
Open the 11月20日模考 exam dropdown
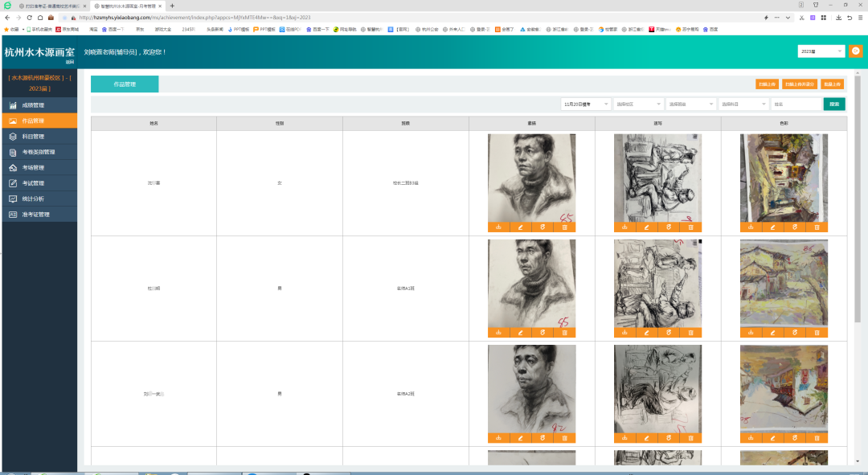[x=585, y=104]
